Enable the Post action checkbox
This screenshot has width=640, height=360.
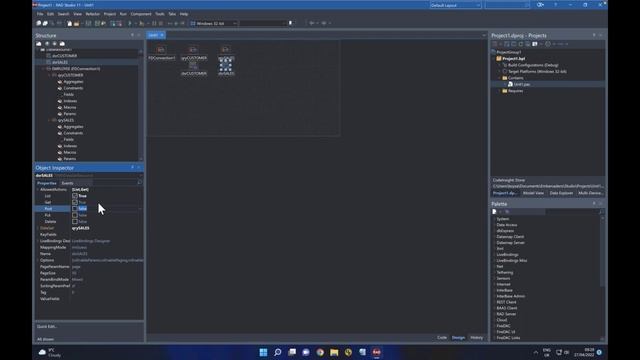coord(75,209)
